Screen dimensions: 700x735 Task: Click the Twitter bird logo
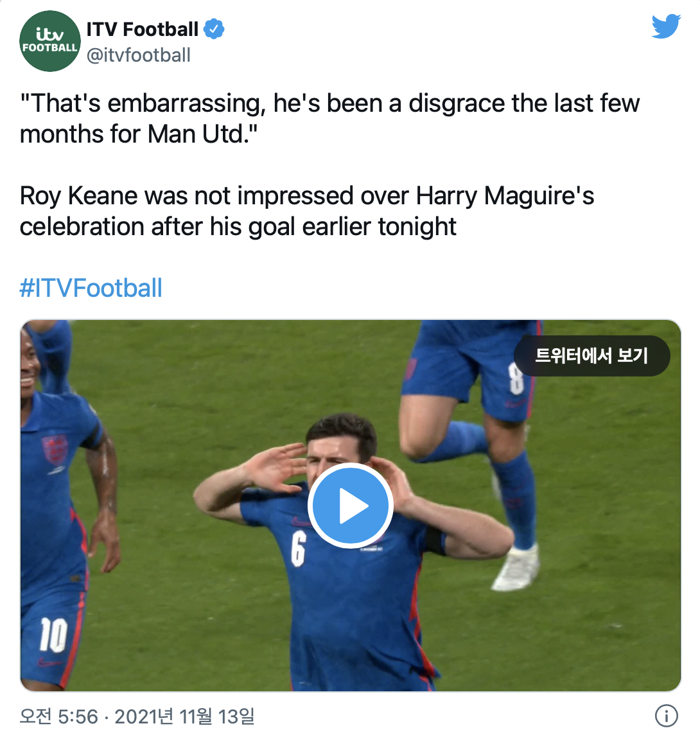click(666, 26)
